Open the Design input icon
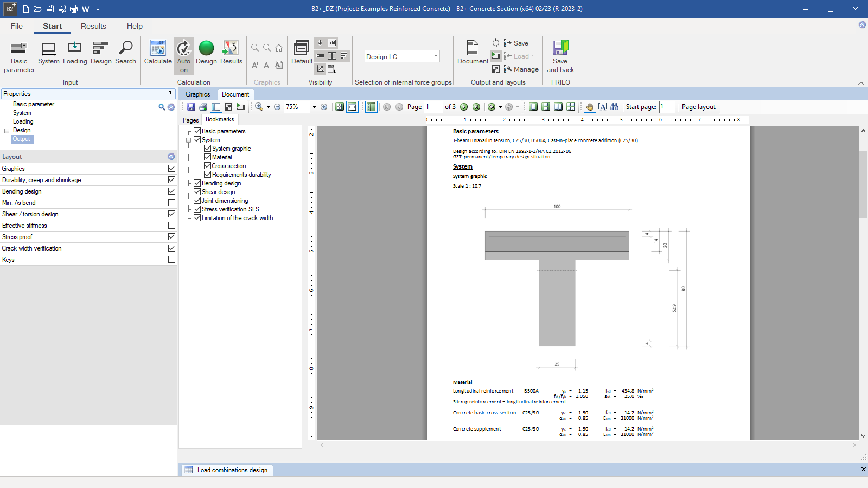The height and width of the screenshot is (488, 868). pyautogui.click(x=101, y=53)
